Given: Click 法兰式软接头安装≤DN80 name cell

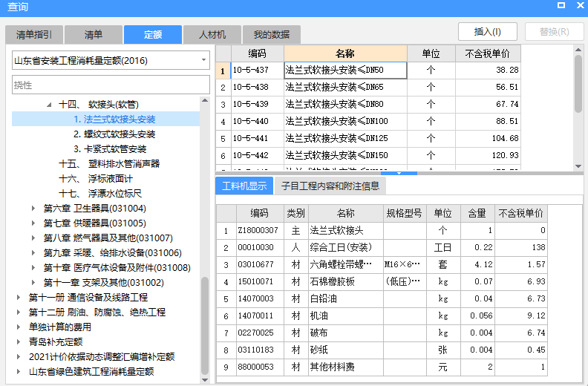Looking at the screenshot, I should 345,104.
